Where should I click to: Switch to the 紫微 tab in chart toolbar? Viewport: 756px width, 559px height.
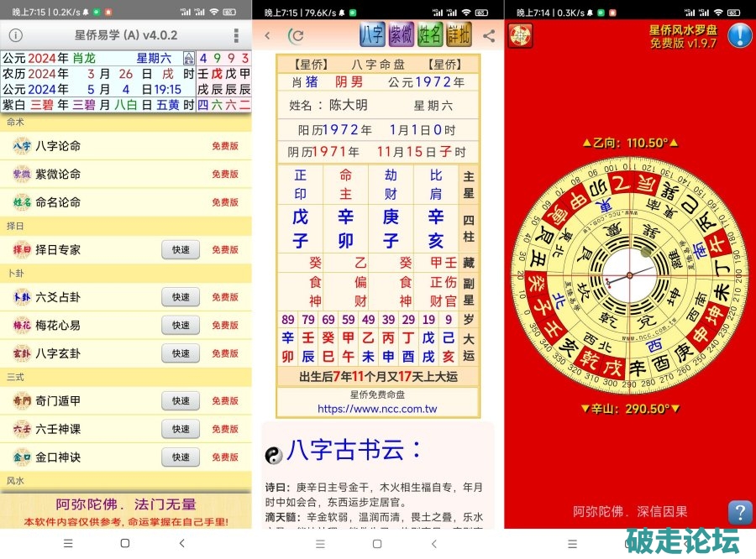(402, 35)
